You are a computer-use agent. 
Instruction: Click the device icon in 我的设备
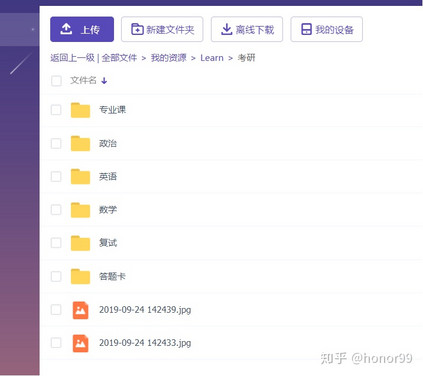click(306, 29)
